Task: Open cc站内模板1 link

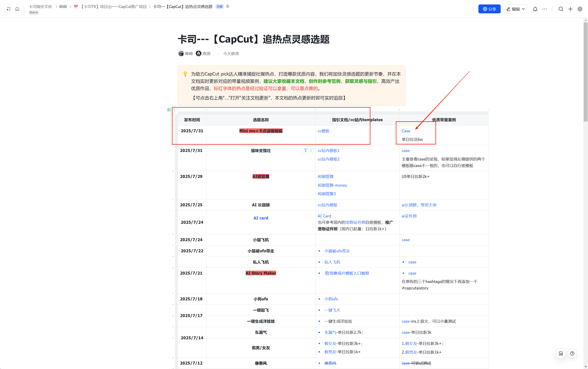Action: coord(328,151)
